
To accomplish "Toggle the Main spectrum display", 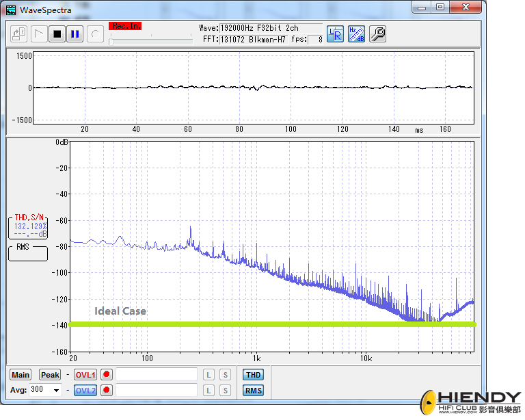I will point(21,375).
